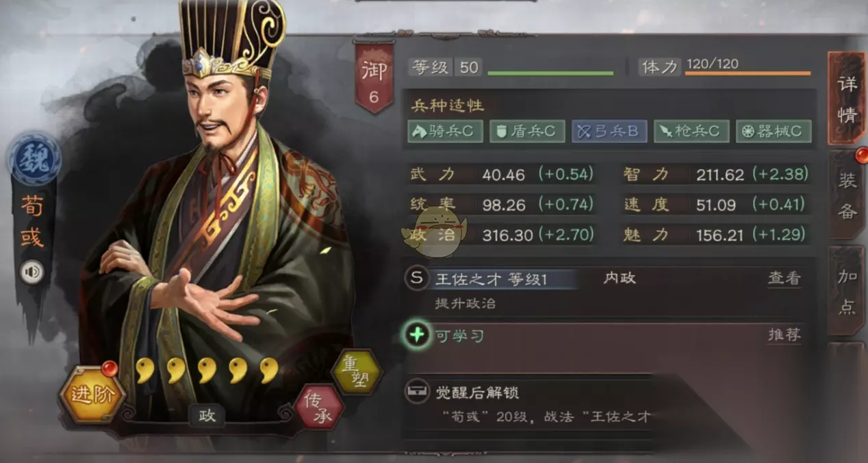Switch to the 装备 equipment tab
868x463 pixels.
[x=846, y=195]
